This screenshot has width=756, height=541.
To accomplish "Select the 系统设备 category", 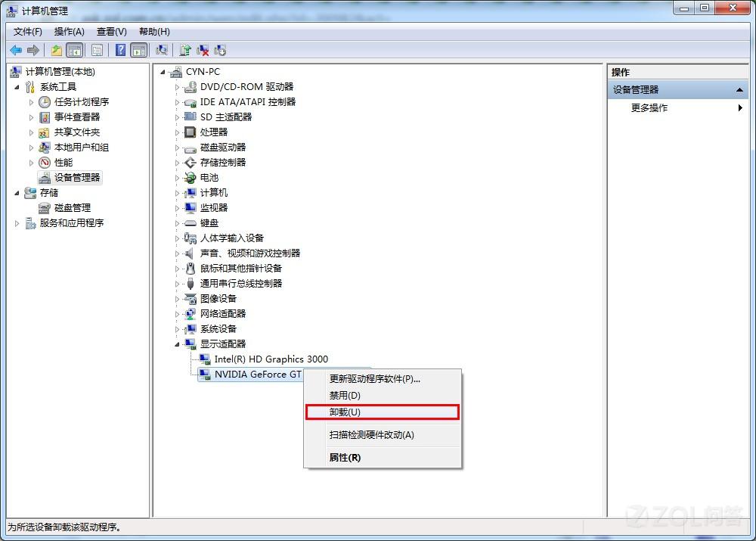I will (218, 329).
